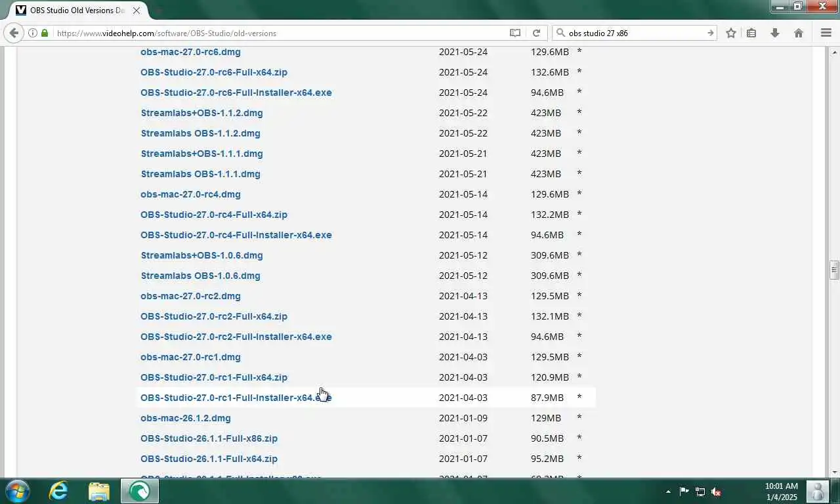Click the 132.6MB size cell
Screen dimensions: 840x504
550,72
